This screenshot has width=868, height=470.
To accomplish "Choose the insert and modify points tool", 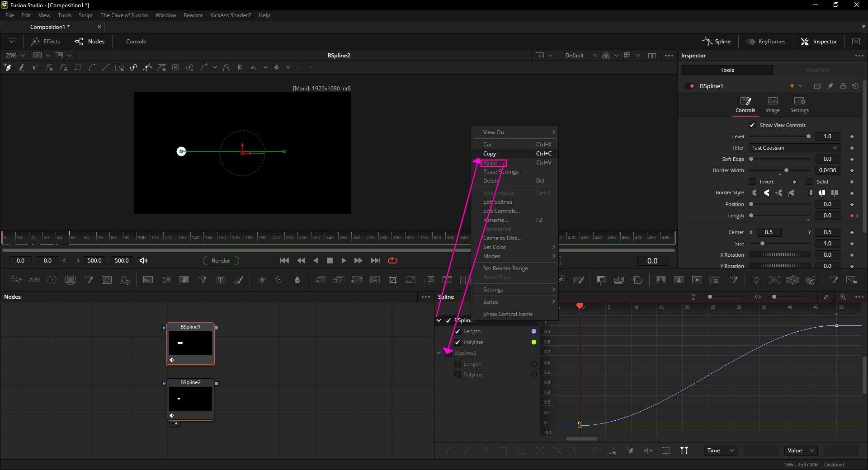I will point(35,67).
